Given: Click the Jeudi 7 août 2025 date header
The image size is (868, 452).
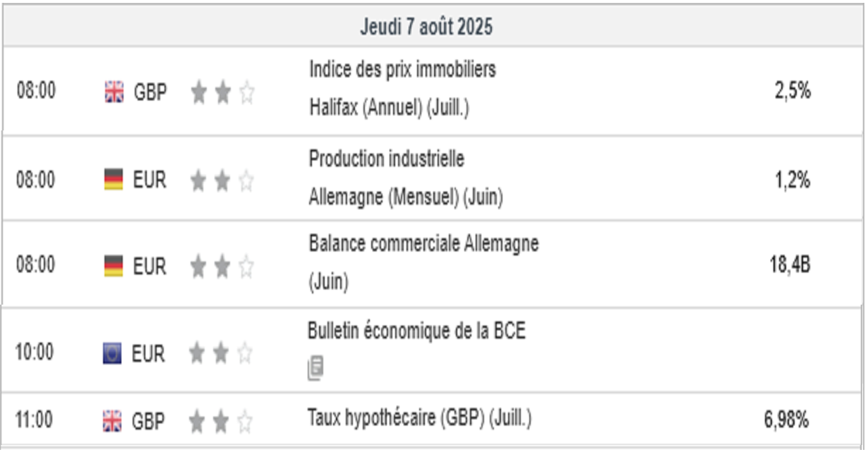Looking at the screenshot, I should pyautogui.click(x=426, y=27).
